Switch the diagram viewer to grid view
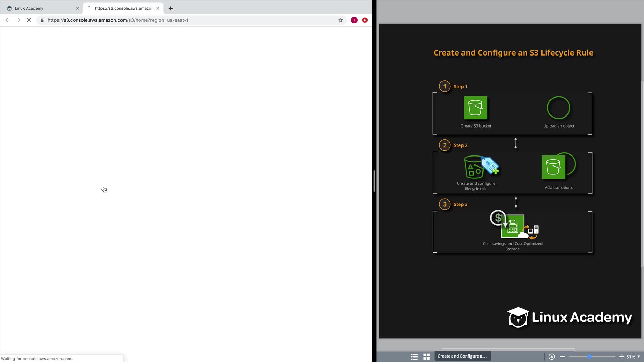 pos(427,356)
